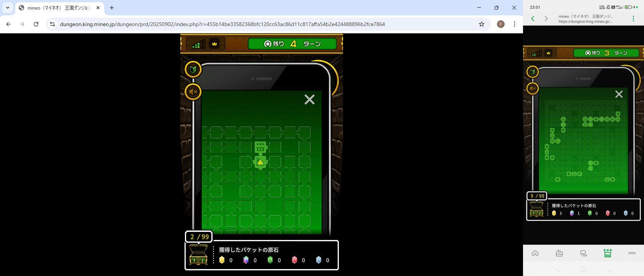
Task: Click the 9 / 99 counter badge
Action: 537,196
